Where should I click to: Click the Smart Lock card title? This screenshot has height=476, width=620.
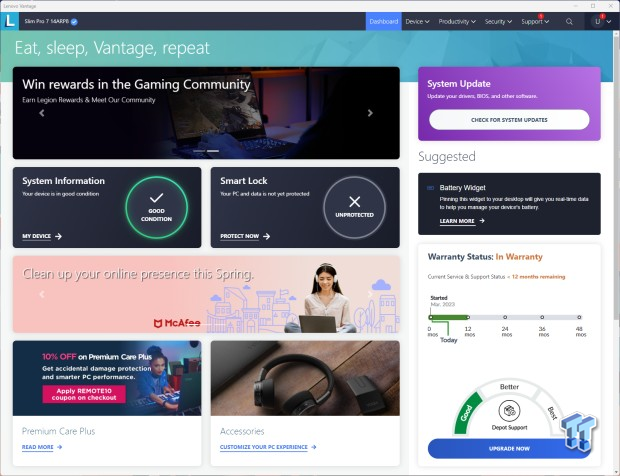pyautogui.click(x=244, y=181)
